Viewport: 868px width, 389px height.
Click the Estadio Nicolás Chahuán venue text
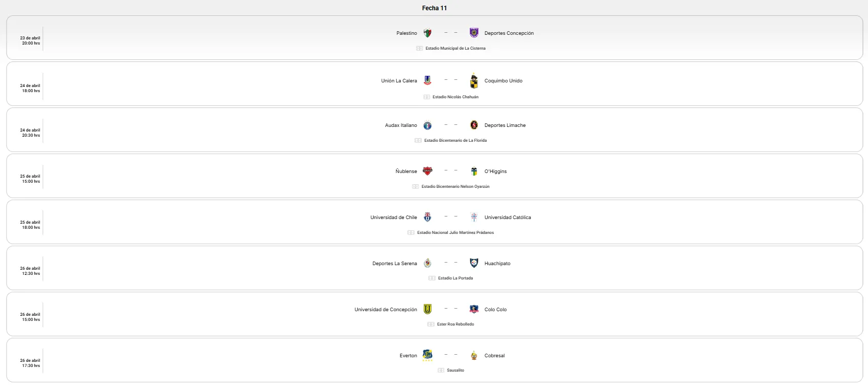pyautogui.click(x=455, y=97)
